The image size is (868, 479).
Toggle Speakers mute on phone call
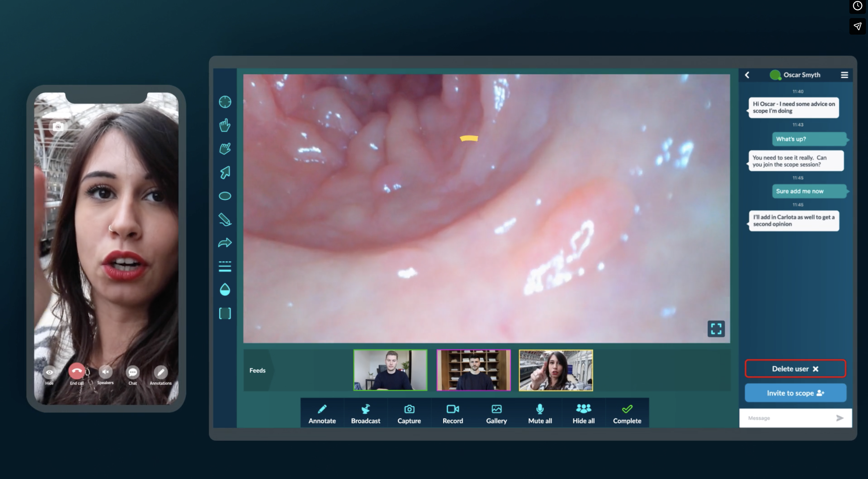106,373
